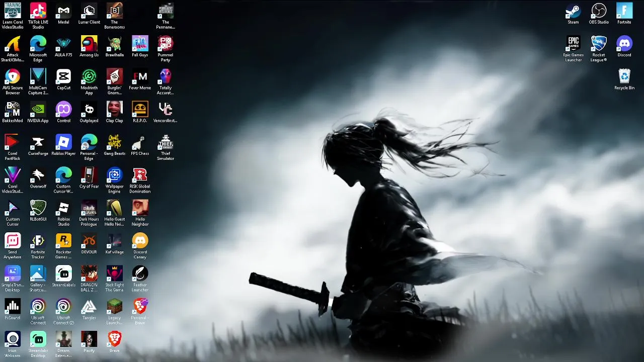Click the RLBotGUI icon
This screenshot has height=362, width=644.
click(x=38, y=211)
